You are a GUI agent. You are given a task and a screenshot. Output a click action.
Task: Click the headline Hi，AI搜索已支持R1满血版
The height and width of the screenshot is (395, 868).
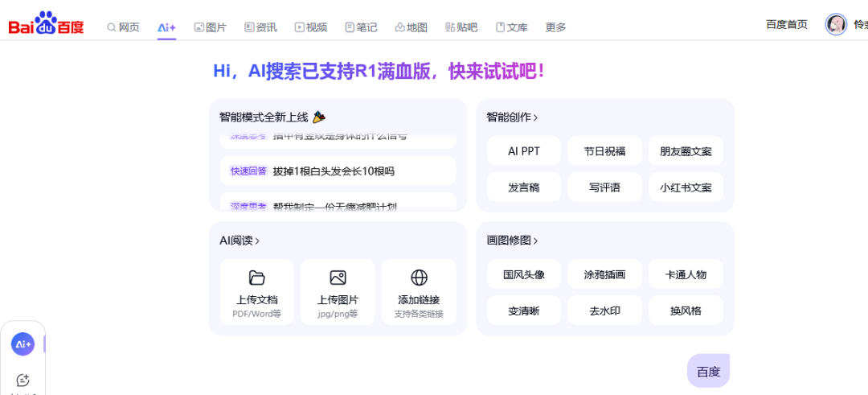(379, 71)
